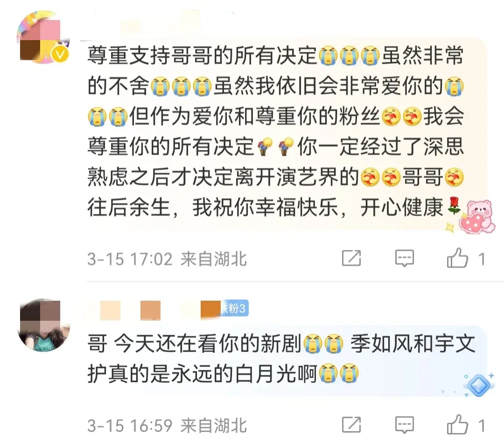The width and height of the screenshot is (504, 441).
Task: Open replies for the 16:59 comment
Action: point(404,425)
